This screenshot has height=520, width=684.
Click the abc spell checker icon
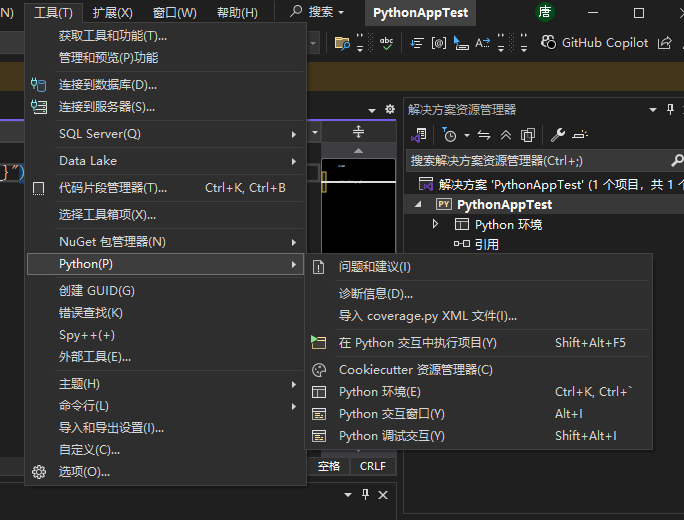coord(386,43)
